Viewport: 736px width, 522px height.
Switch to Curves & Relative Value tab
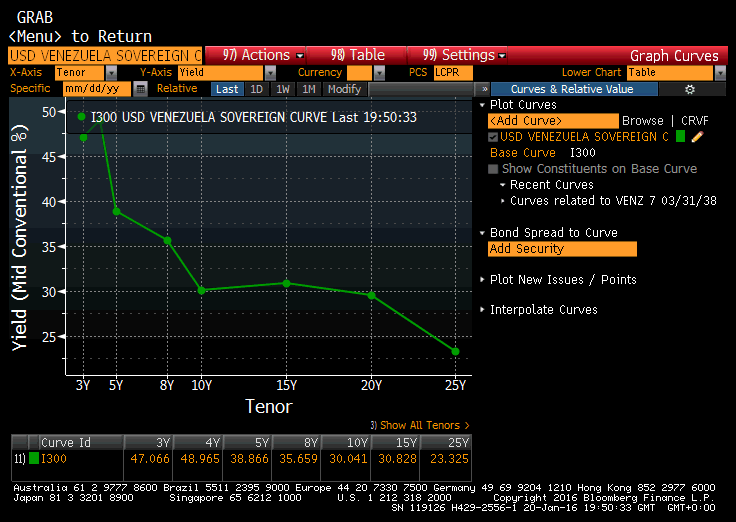(x=572, y=89)
